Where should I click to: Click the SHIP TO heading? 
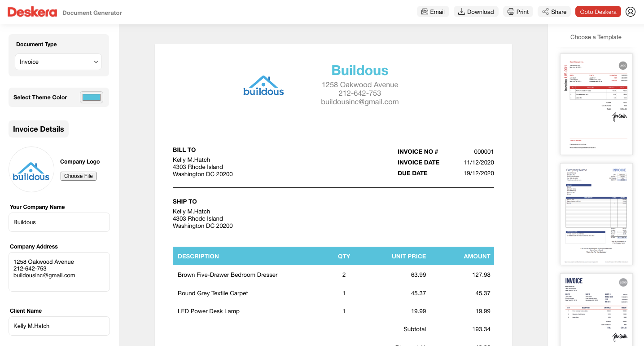click(x=185, y=201)
